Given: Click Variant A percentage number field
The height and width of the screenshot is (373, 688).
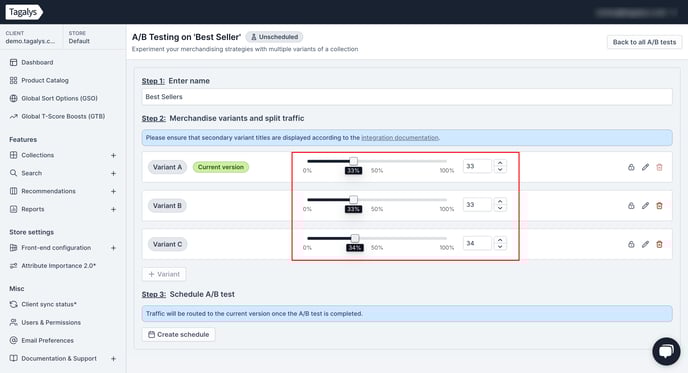Looking at the screenshot, I should [x=477, y=166].
